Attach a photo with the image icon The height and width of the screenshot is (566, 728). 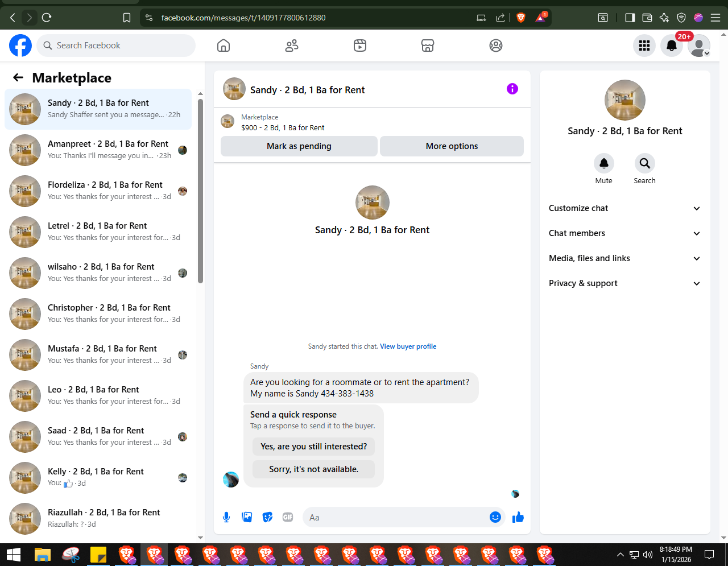pos(247,517)
